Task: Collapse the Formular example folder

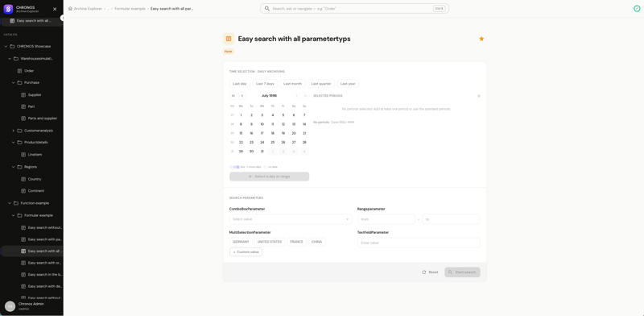Action: 13,215
